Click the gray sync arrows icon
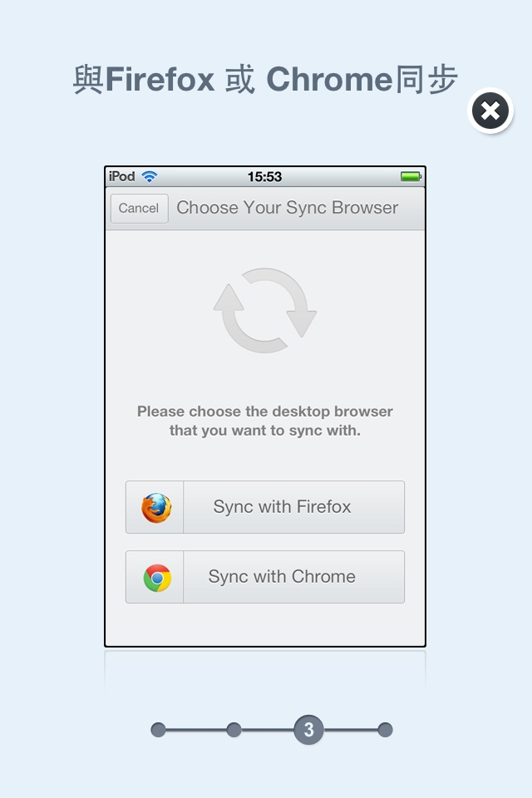The height and width of the screenshot is (798, 532). point(264,310)
